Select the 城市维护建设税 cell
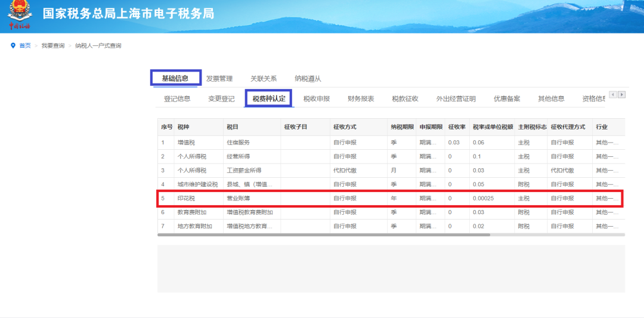This screenshot has height=318, width=644. tap(197, 184)
